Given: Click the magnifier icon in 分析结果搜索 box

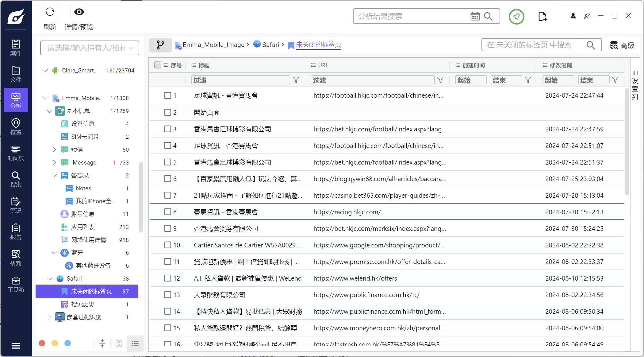Looking at the screenshot, I should pyautogui.click(x=488, y=16).
